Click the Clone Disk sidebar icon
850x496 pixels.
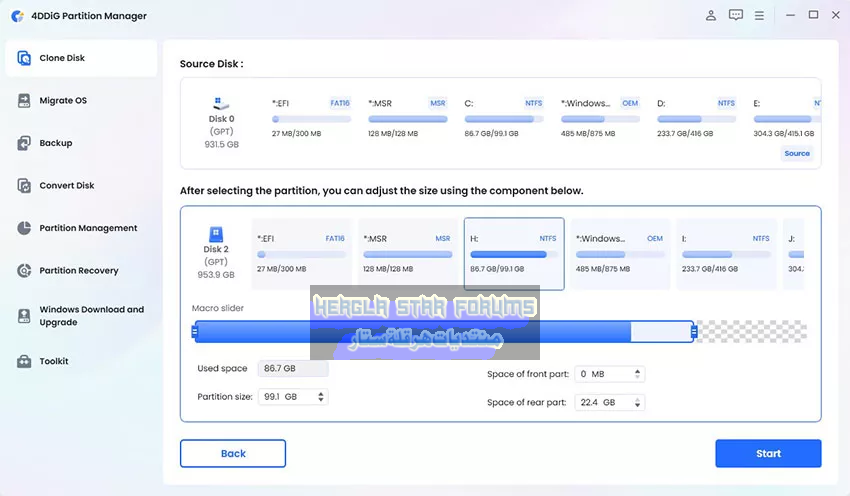(x=24, y=58)
